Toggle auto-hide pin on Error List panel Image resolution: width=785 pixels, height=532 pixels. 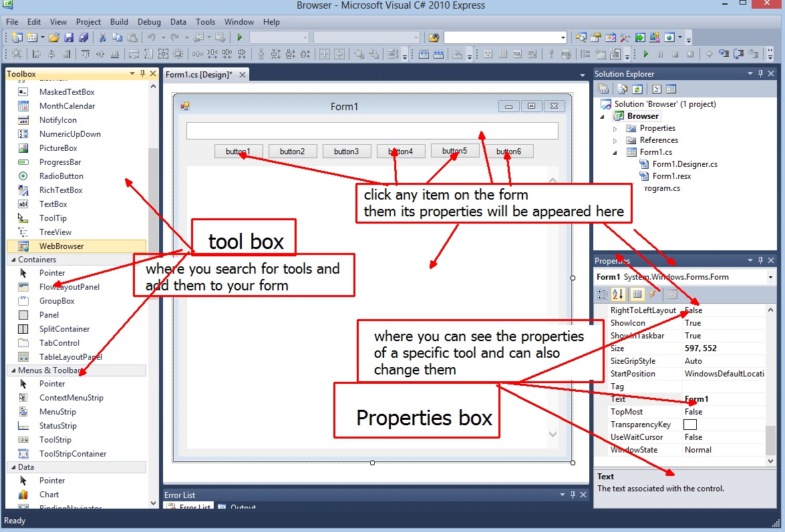(573, 495)
